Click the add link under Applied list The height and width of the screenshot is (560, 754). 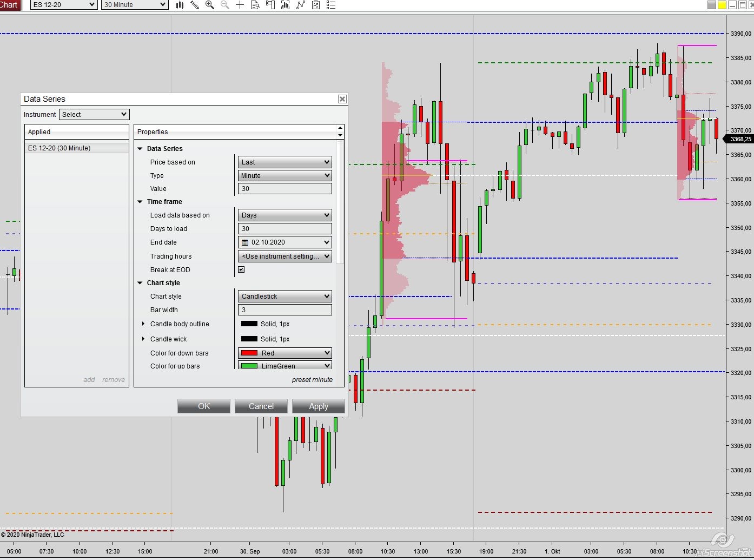coord(89,380)
